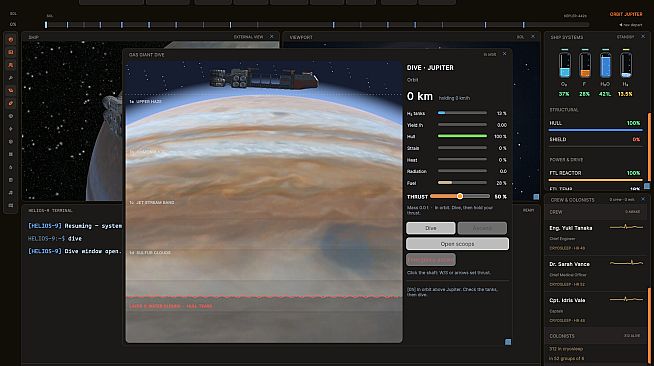Select the HULL 100% structural row
The height and width of the screenshot is (366, 654).
point(595,125)
